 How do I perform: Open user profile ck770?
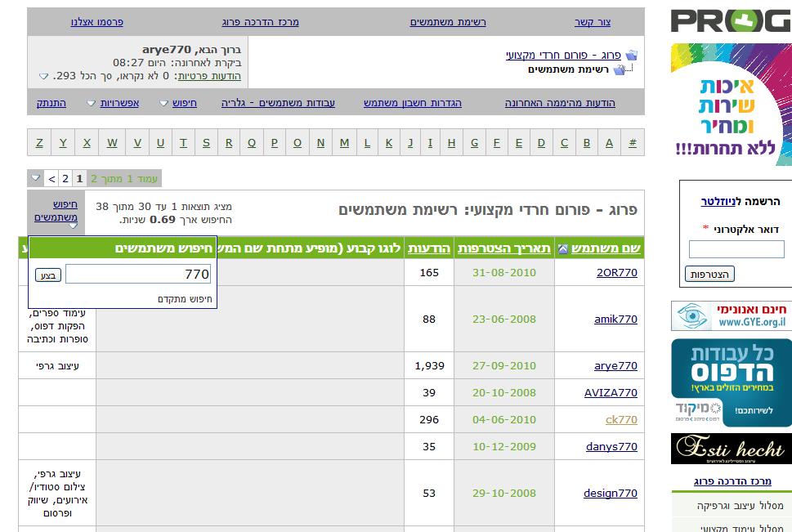[621, 419]
